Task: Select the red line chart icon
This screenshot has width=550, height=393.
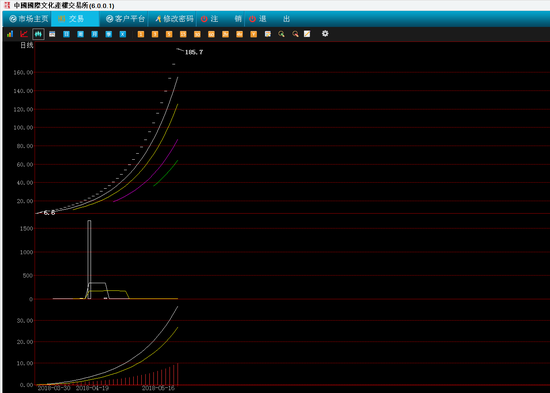Action: click(x=24, y=34)
